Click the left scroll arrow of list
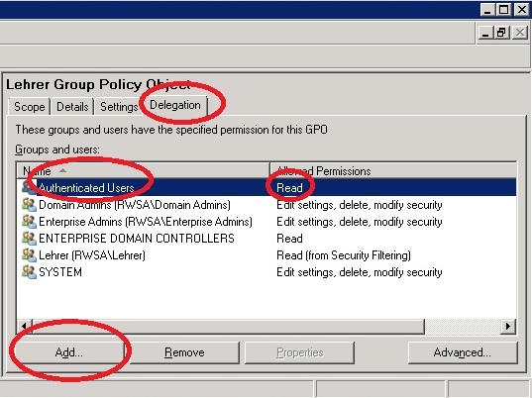The width and height of the screenshot is (532, 398). 25,326
